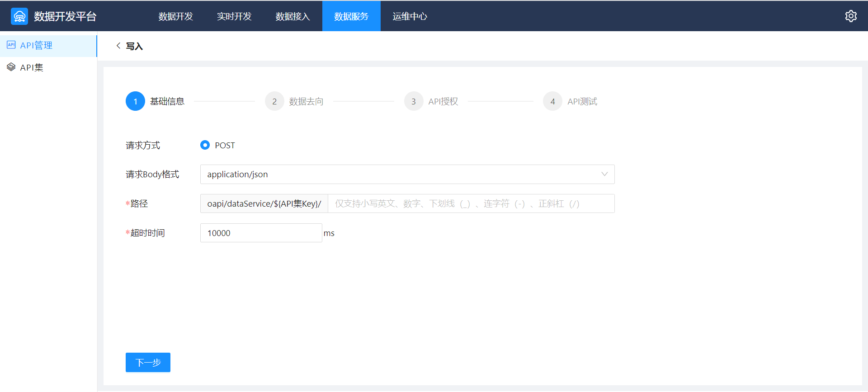Switch to the 数据开发 tab
This screenshot has height=392, width=868.
[176, 16]
